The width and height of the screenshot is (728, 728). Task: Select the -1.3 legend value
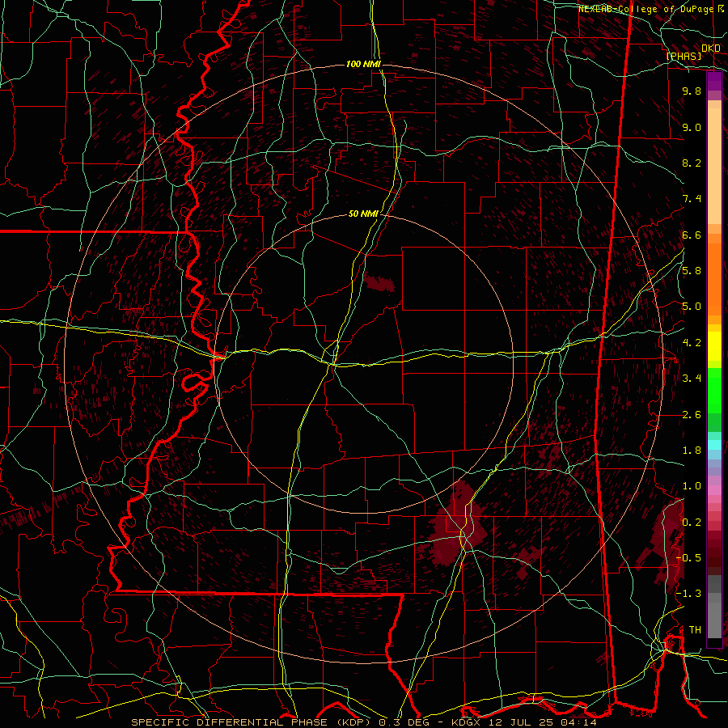(688, 594)
